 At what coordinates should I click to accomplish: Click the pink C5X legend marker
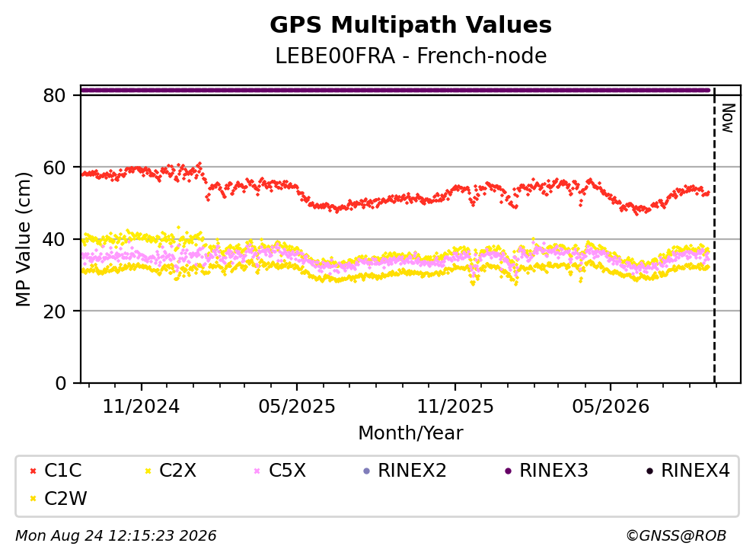point(257,471)
